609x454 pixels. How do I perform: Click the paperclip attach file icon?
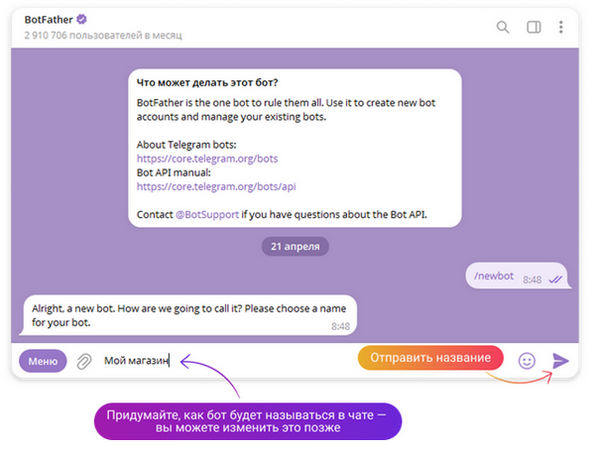click(x=85, y=361)
